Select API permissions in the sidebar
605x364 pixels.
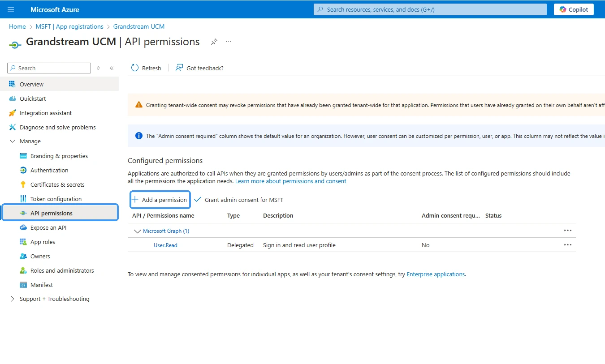(60, 213)
